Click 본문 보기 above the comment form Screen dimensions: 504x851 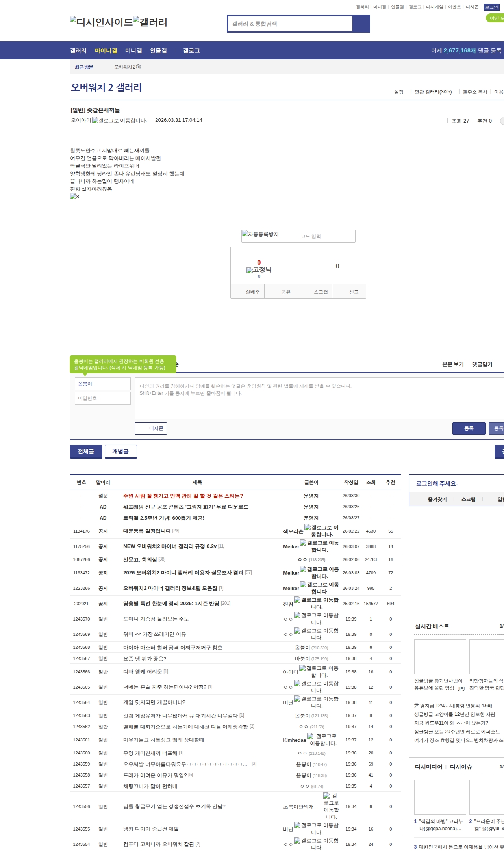[x=453, y=364]
